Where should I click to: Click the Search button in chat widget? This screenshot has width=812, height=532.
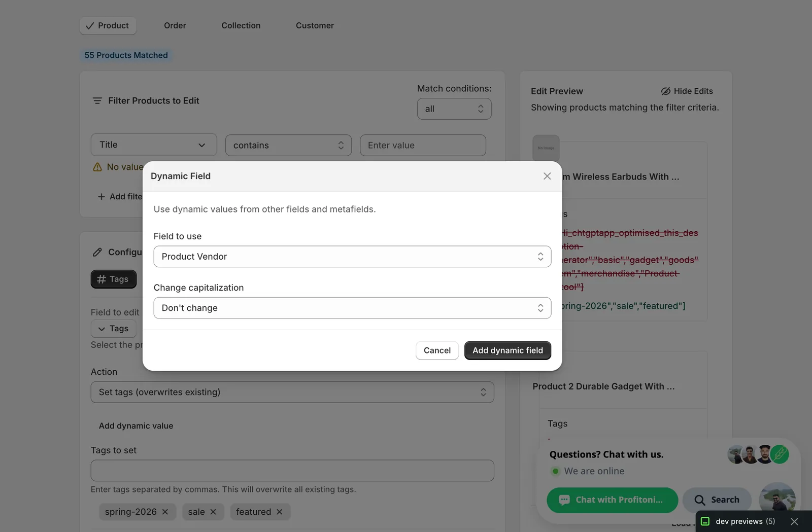click(717, 500)
